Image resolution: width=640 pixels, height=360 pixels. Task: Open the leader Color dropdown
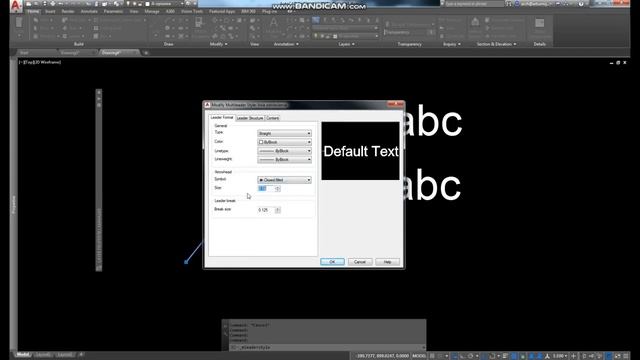(284, 142)
